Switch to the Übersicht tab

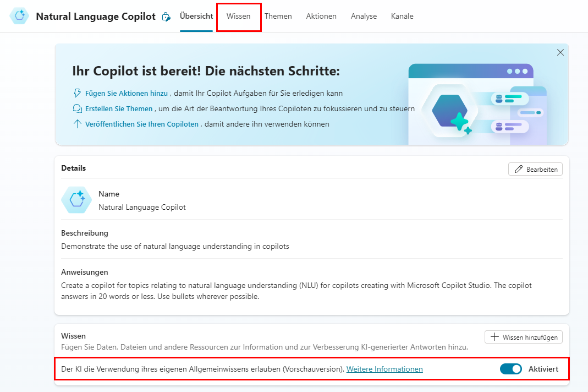196,17
